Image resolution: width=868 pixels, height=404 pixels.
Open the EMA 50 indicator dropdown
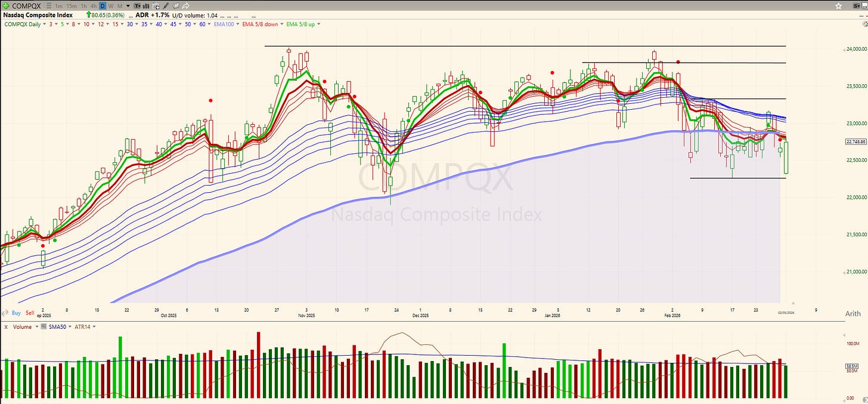pos(195,24)
